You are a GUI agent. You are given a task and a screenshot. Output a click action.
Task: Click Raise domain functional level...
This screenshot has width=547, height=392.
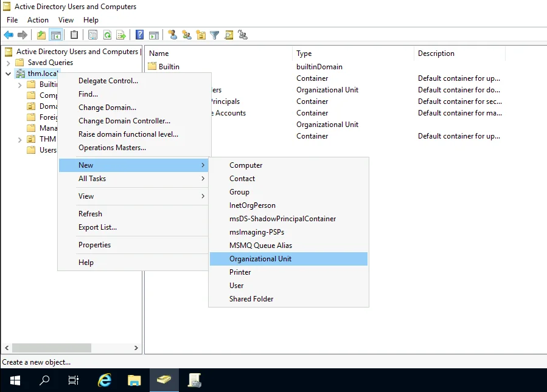click(x=134, y=134)
